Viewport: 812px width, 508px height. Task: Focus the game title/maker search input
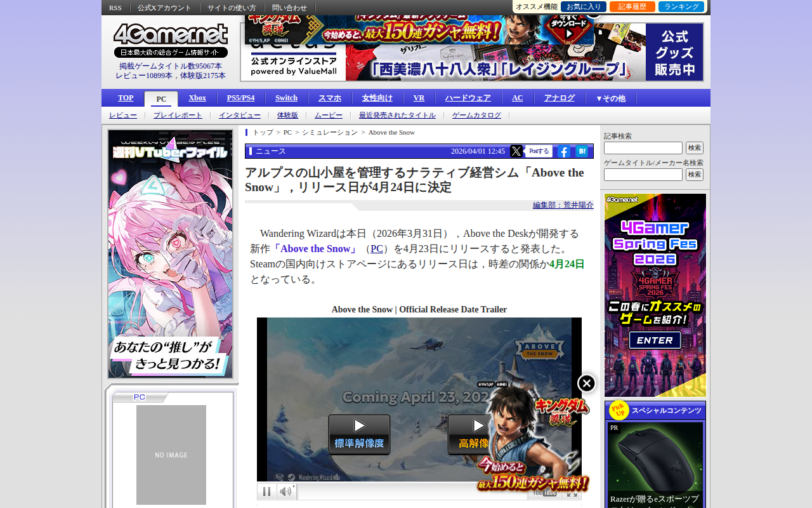click(643, 175)
